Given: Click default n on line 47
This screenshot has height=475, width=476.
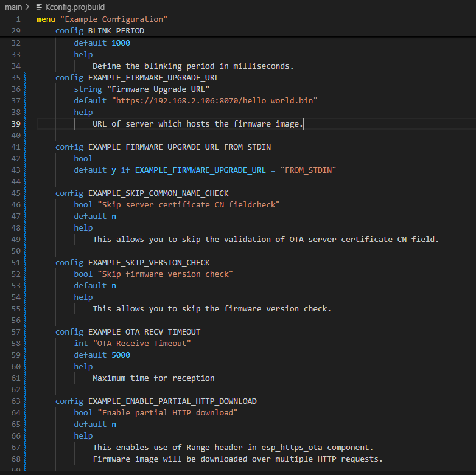Looking at the screenshot, I should click(95, 217).
